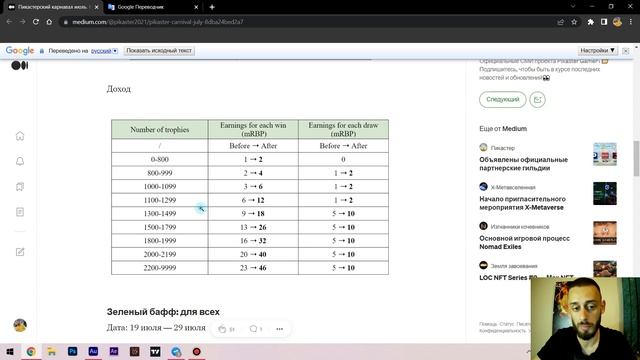Open the Nomad Exiles gameplay article
Viewport: 640px width, 360px height.
point(524,242)
